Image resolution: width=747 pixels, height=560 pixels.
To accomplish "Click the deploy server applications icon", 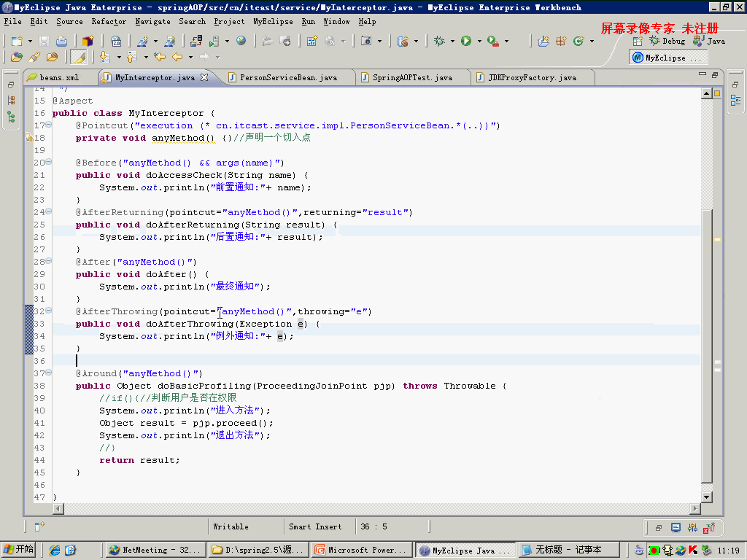I will [x=196, y=41].
